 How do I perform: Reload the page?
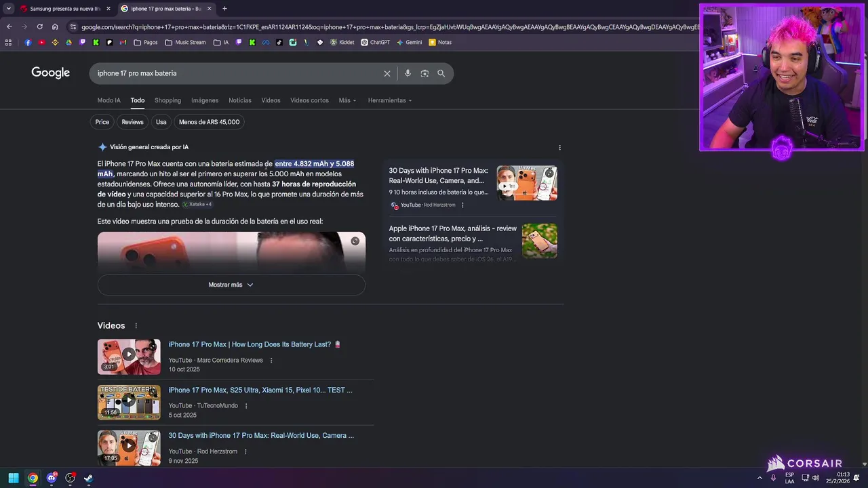pyautogui.click(x=39, y=27)
